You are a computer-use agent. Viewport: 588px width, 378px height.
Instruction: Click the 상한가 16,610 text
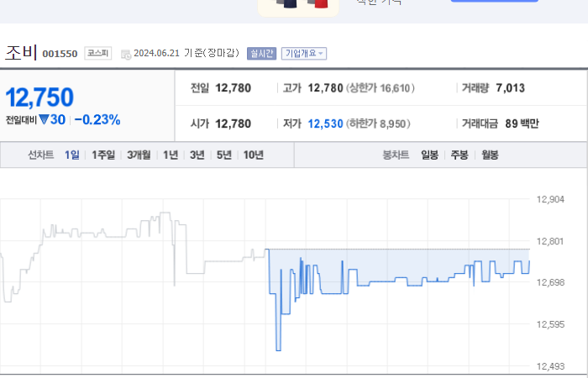click(x=381, y=88)
